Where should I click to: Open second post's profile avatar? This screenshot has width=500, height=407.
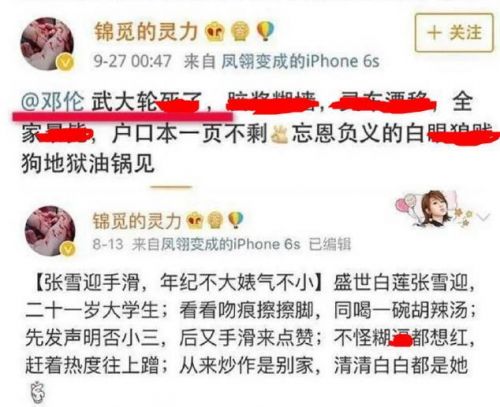tap(50, 230)
